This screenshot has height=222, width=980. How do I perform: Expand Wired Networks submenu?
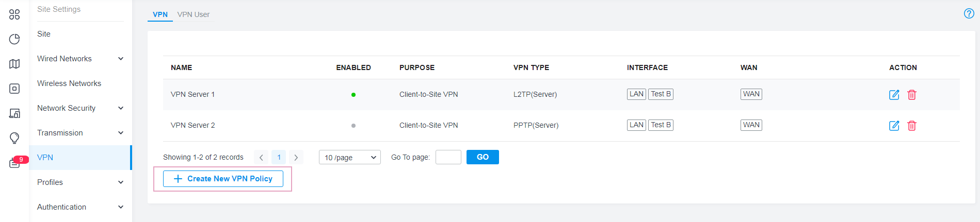point(121,59)
